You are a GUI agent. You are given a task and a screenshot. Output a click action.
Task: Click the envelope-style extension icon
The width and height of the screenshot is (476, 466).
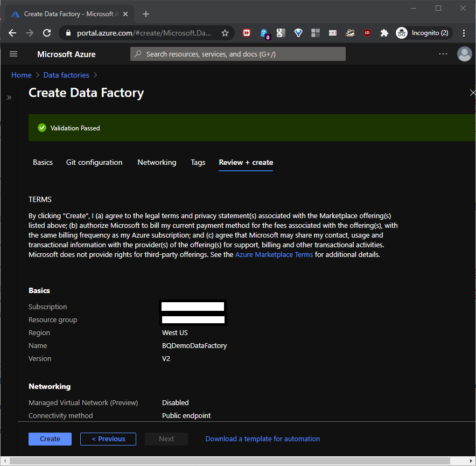(333, 33)
